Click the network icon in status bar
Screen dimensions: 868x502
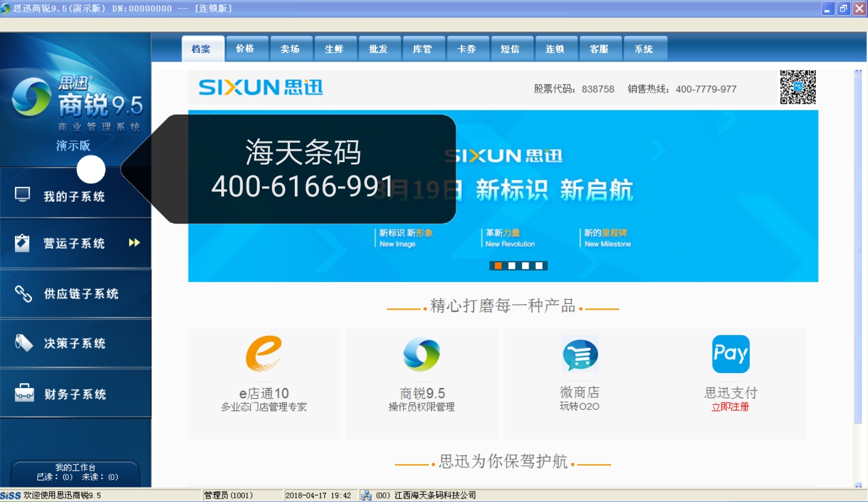(x=366, y=495)
